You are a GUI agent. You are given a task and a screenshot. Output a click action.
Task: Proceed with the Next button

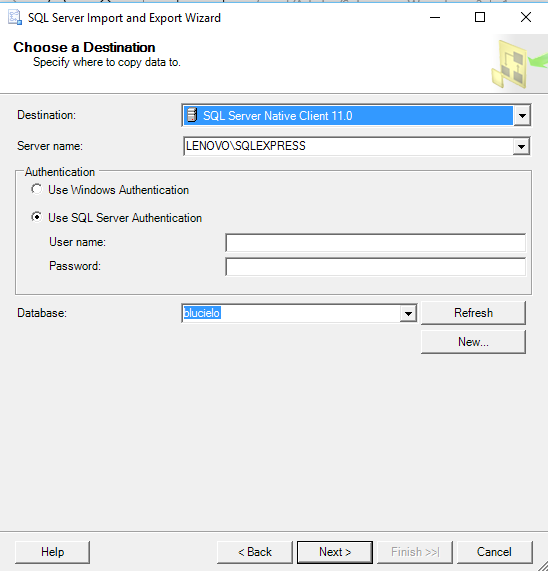tap(335, 552)
